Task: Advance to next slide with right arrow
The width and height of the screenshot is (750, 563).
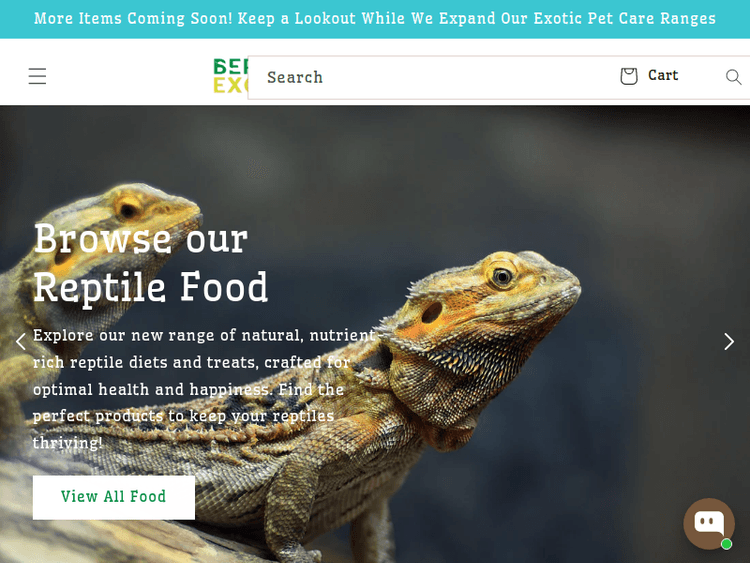Action: [x=728, y=342]
